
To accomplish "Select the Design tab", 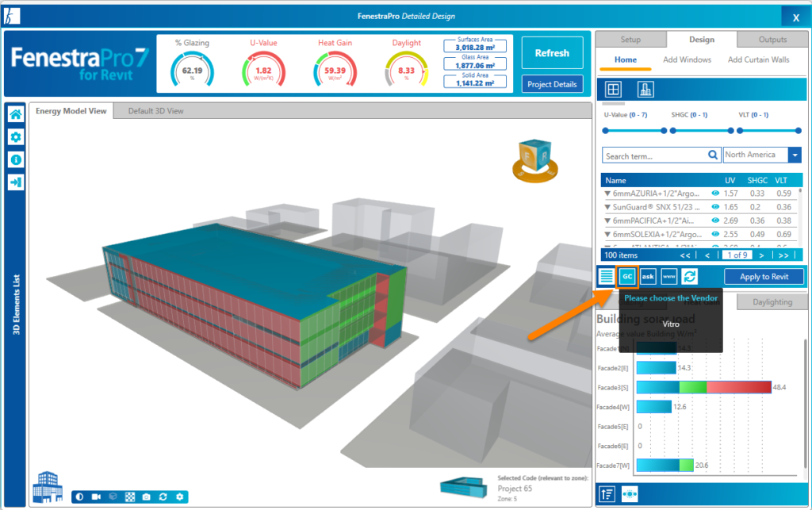I will coord(702,40).
